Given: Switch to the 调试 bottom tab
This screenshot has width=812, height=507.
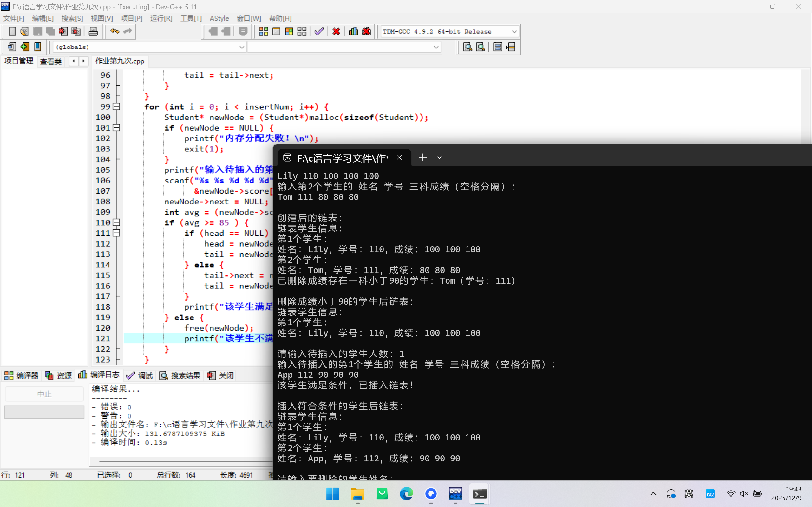Looking at the screenshot, I should click(x=140, y=375).
